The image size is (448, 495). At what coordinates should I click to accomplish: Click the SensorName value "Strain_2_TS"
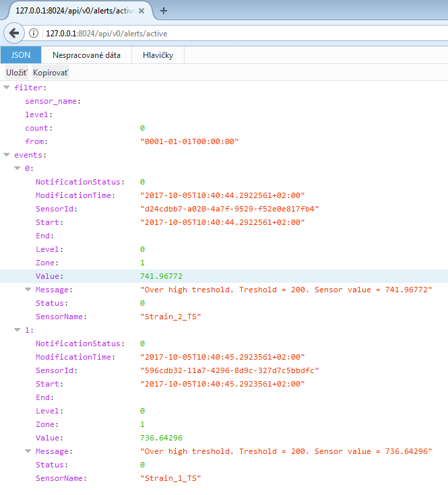[x=170, y=317]
